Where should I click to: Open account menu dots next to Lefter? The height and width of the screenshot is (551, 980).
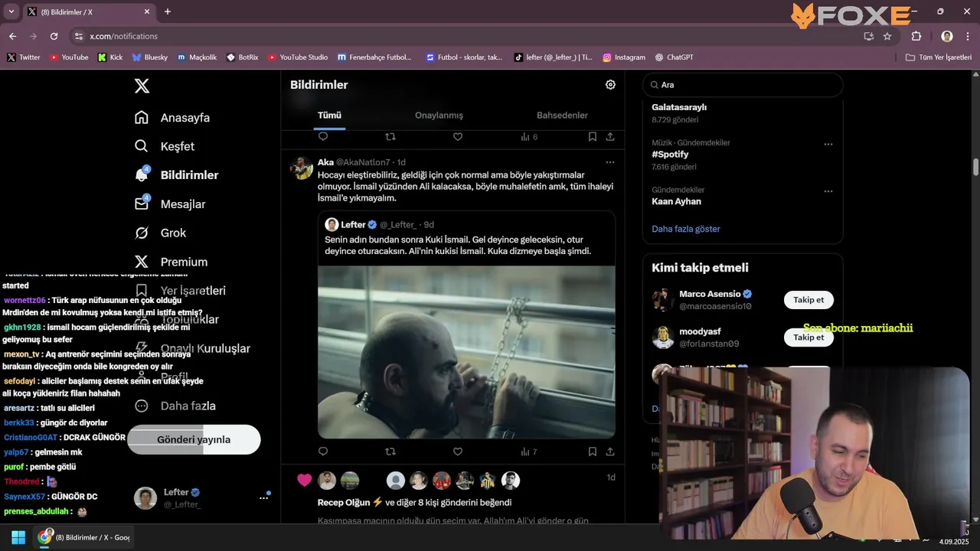(263, 497)
